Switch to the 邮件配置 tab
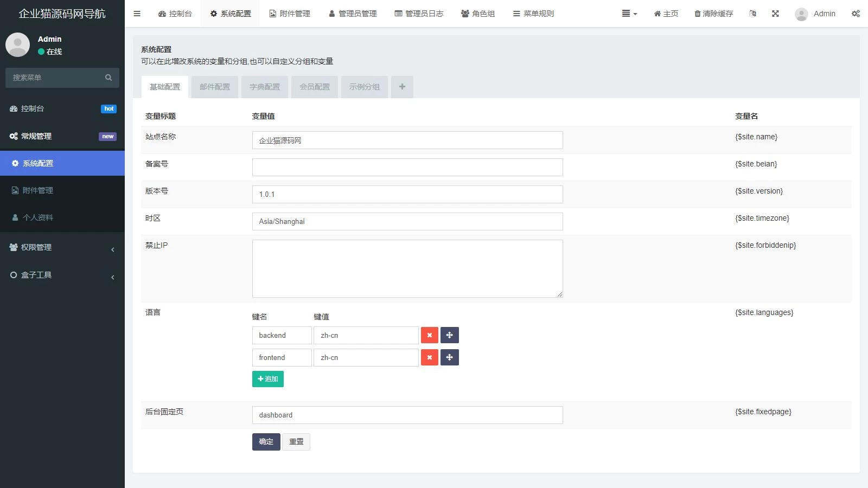The image size is (868, 488). (x=215, y=87)
